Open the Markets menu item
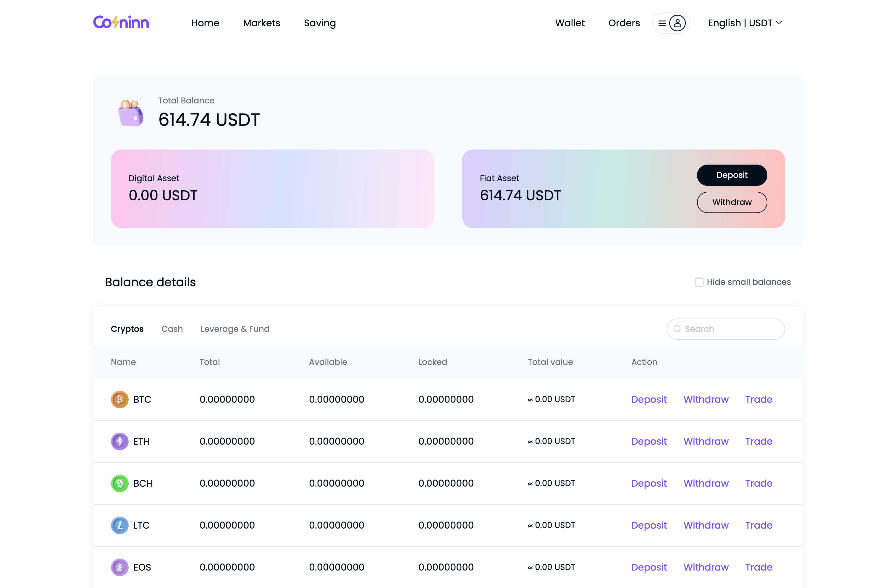896x588 pixels. [x=262, y=23]
